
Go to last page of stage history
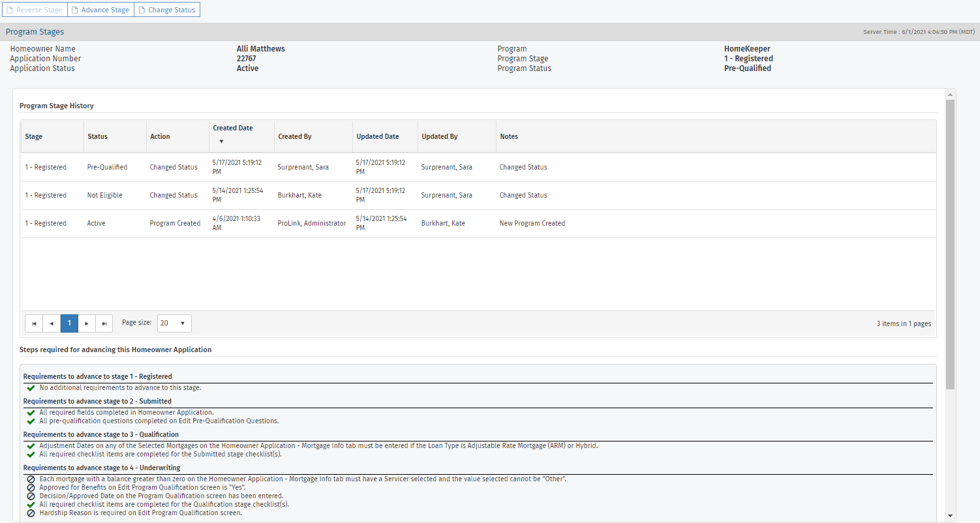104,323
